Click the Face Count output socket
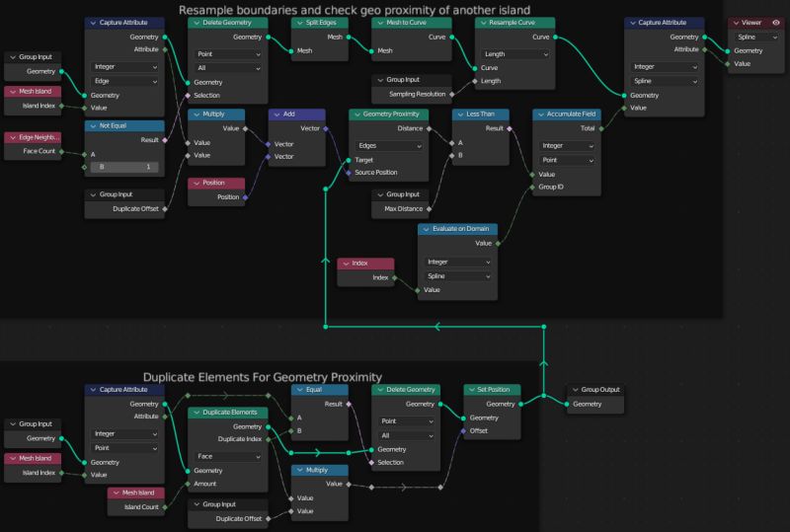 (61, 151)
